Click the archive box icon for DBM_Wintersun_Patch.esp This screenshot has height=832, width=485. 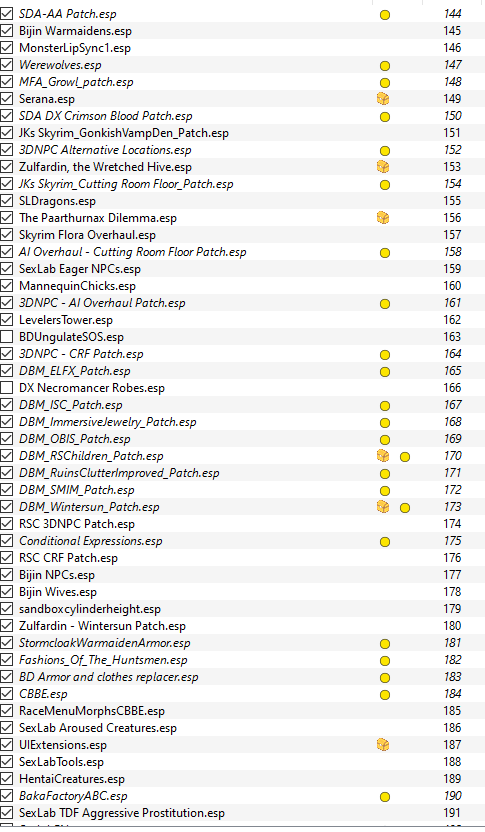coord(383,506)
